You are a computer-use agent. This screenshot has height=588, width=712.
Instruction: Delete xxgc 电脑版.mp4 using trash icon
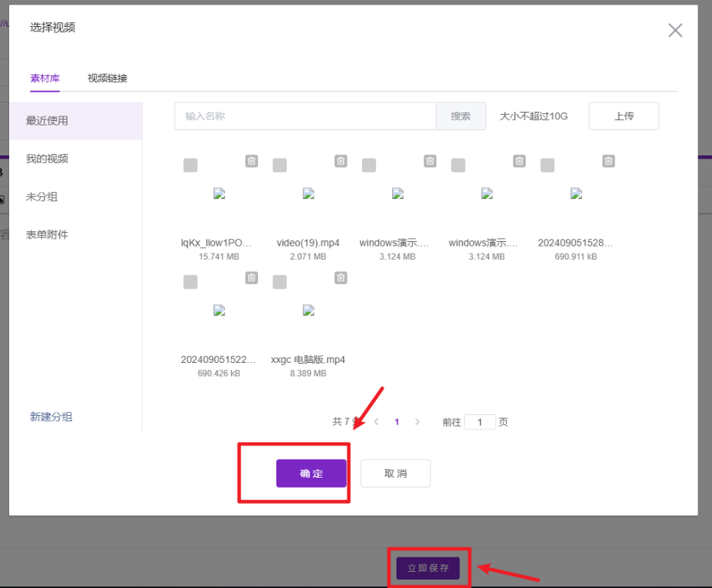tap(341, 278)
